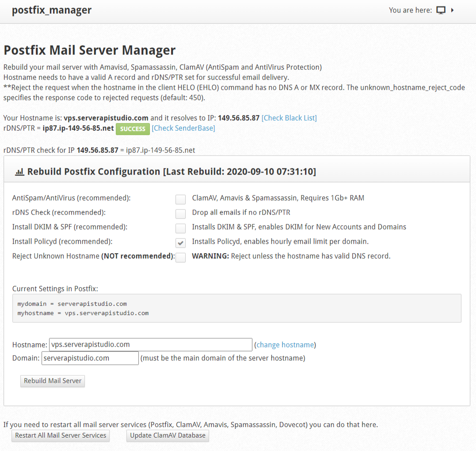
Task: Click the 'Install Policyd (recommended):' label
Action: [62, 242]
